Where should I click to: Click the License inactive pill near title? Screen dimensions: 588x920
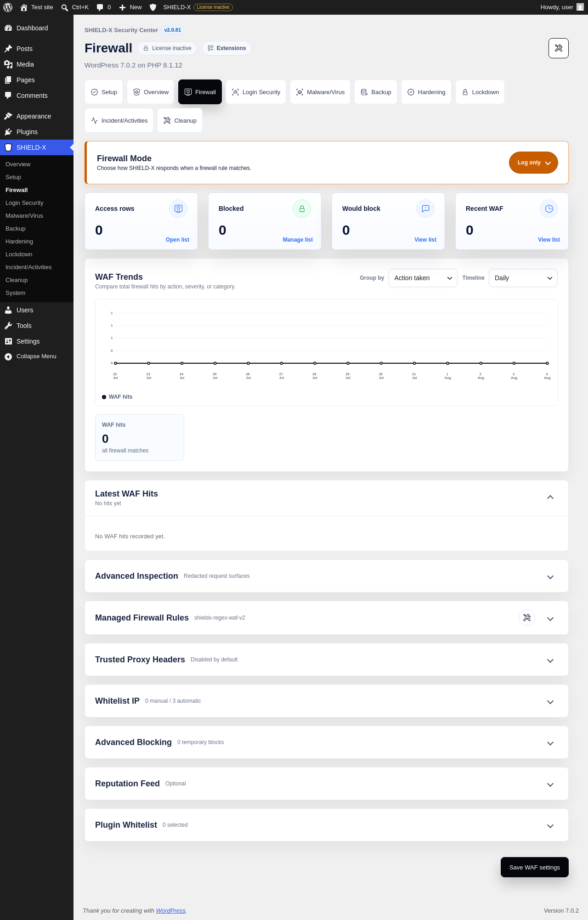167,48
